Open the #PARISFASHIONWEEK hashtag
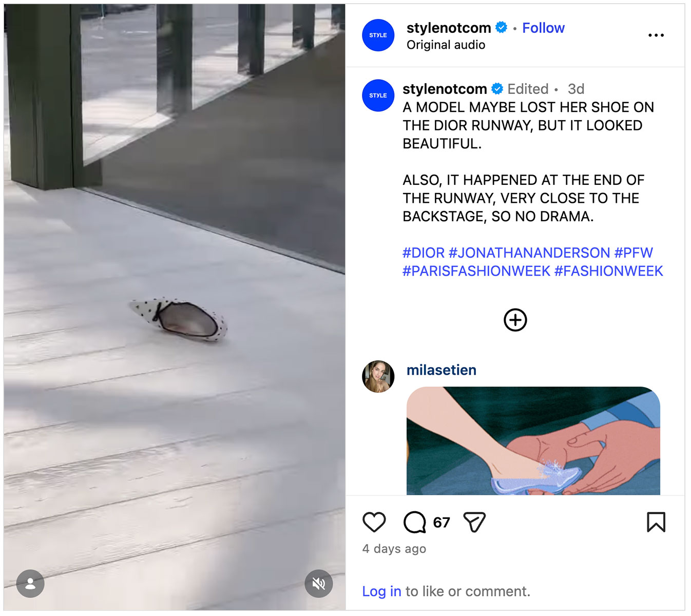Image resolution: width=691 pixels, height=616 pixels. (x=476, y=271)
